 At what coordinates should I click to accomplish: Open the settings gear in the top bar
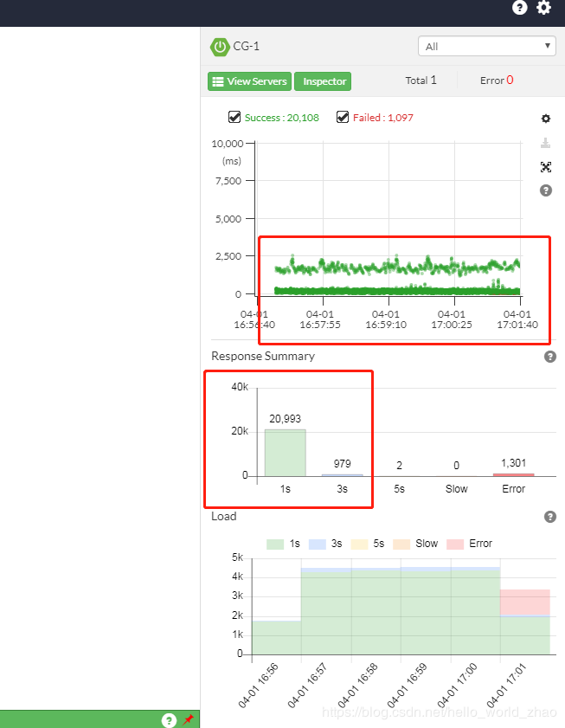pyautogui.click(x=543, y=7)
